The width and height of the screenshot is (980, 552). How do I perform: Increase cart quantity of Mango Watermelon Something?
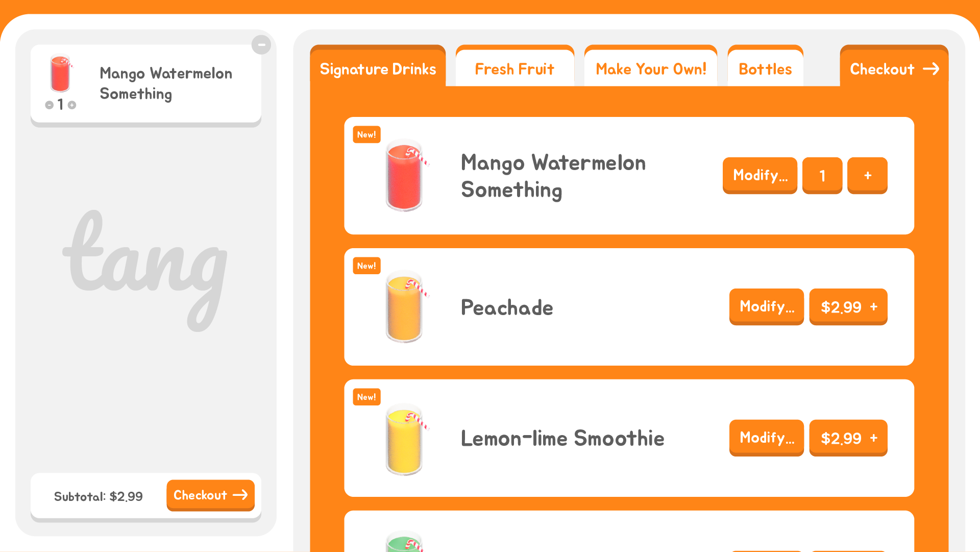[x=71, y=105]
